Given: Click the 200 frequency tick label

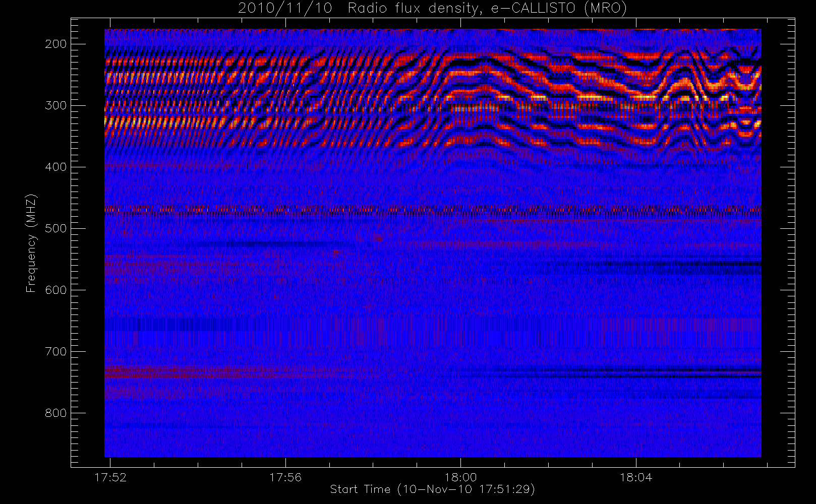Looking at the screenshot, I should coord(55,44).
